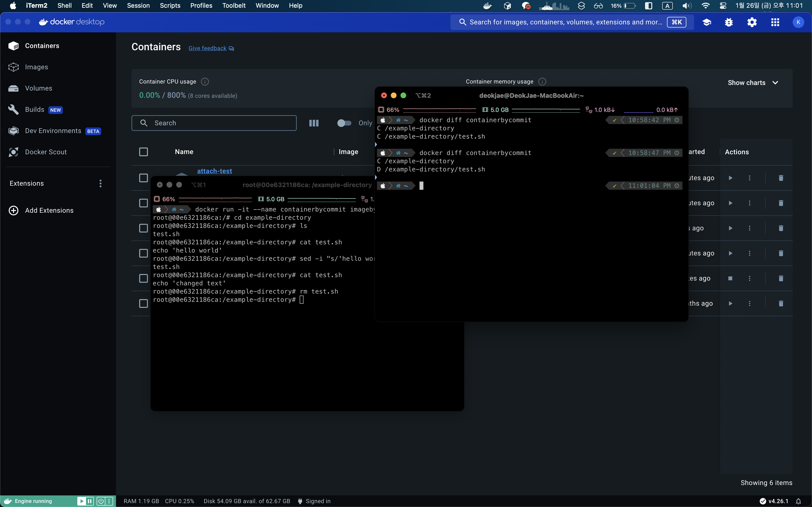Delete the first container with trash icon
This screenshot has width=812, height=507.
781,178
